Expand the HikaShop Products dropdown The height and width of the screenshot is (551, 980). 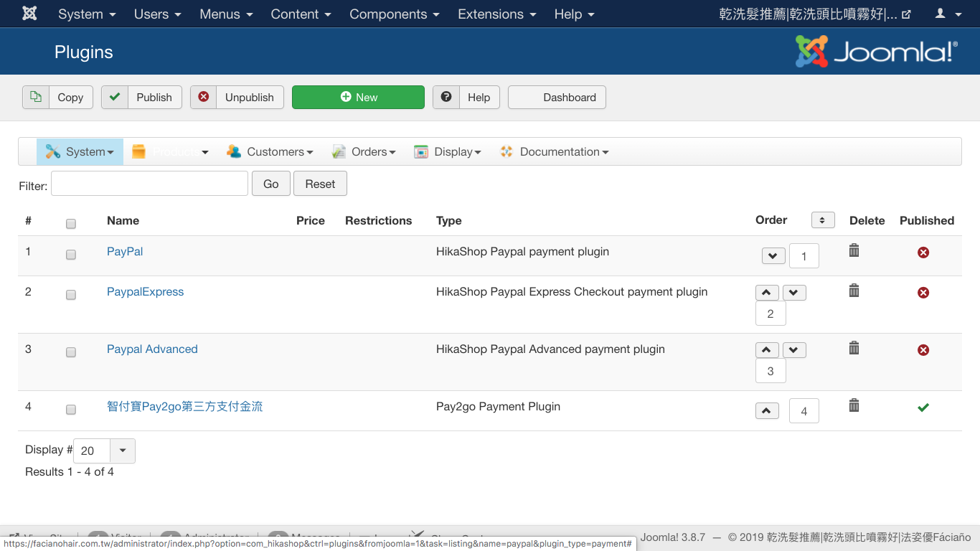point(170,151)
